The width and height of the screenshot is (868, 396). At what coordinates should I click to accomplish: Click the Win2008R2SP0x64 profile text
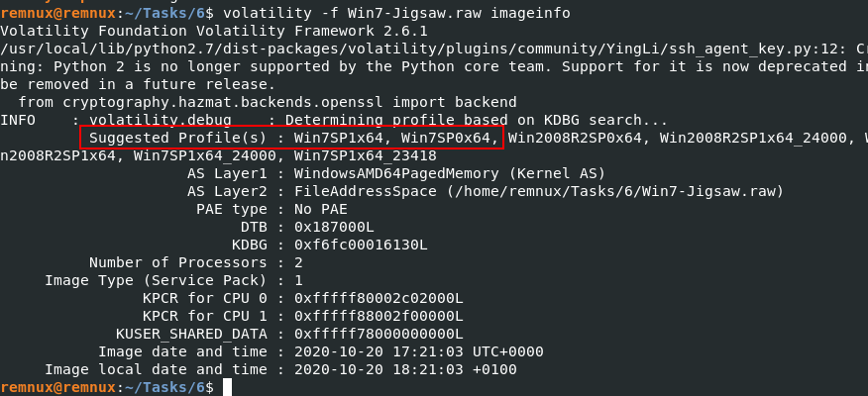pyautogui.click(x=574, y=138)
